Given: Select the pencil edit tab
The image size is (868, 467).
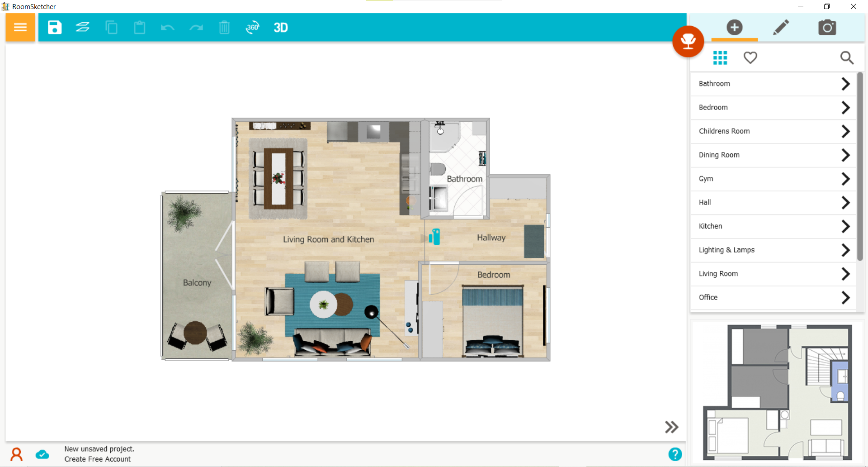Looking at the screenshot, I should tap(781, 28).
